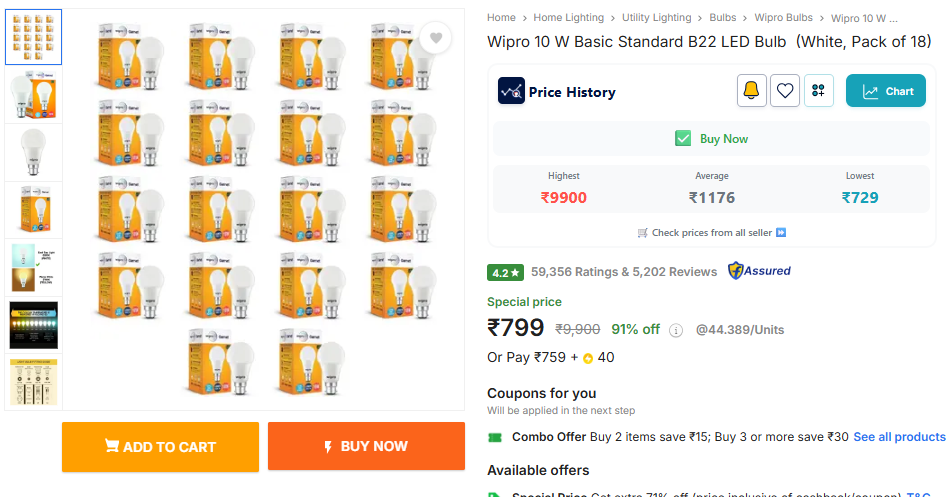Click the green 4.2 star rating badge

click(x=505, y=272)
